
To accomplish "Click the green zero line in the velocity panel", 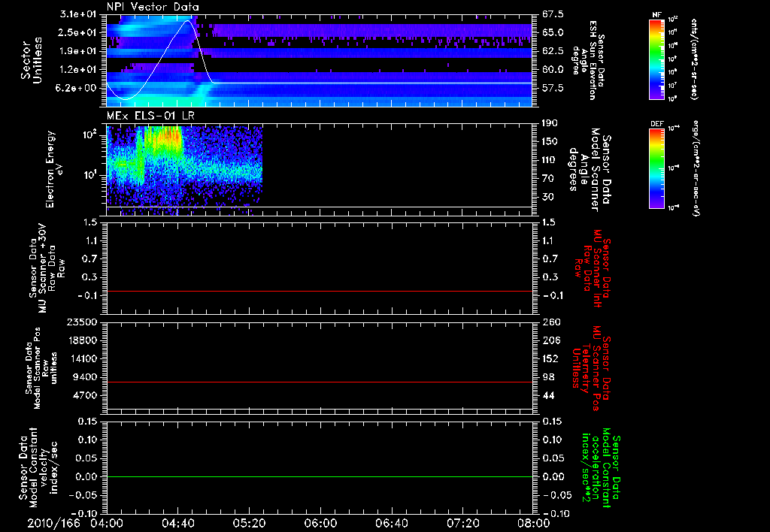I will tap(319, 476).
